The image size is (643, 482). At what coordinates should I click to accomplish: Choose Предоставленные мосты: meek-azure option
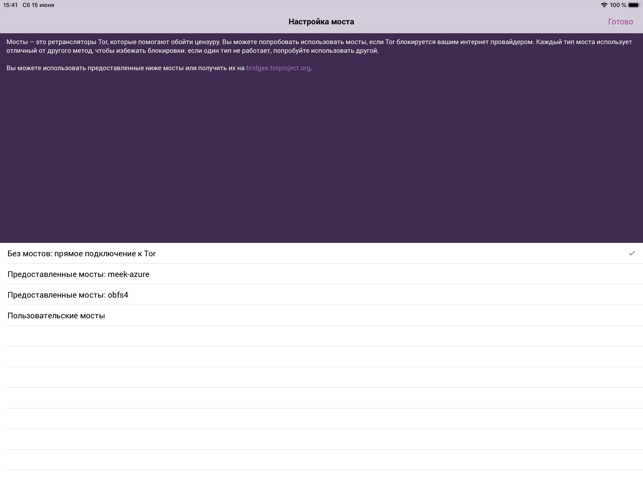(322, 274)
